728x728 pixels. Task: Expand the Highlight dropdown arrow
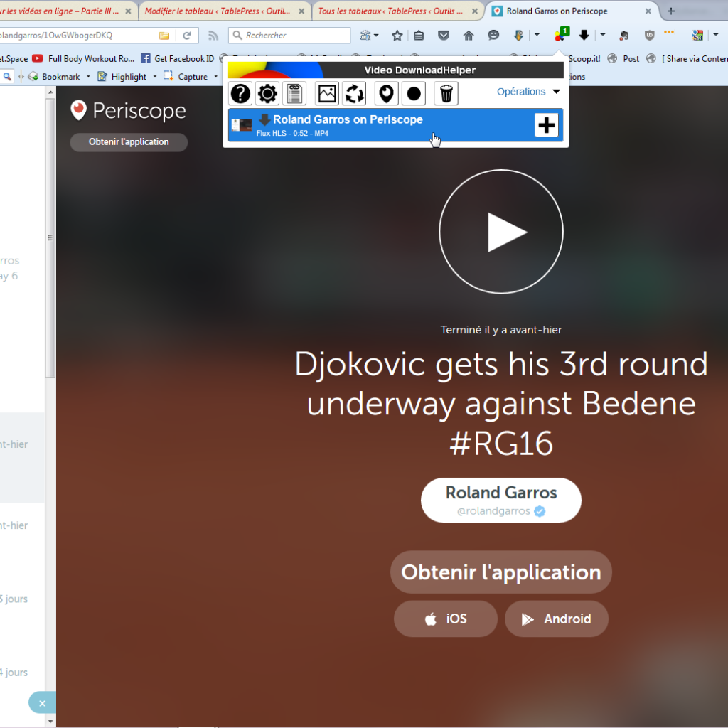[154, 77]
